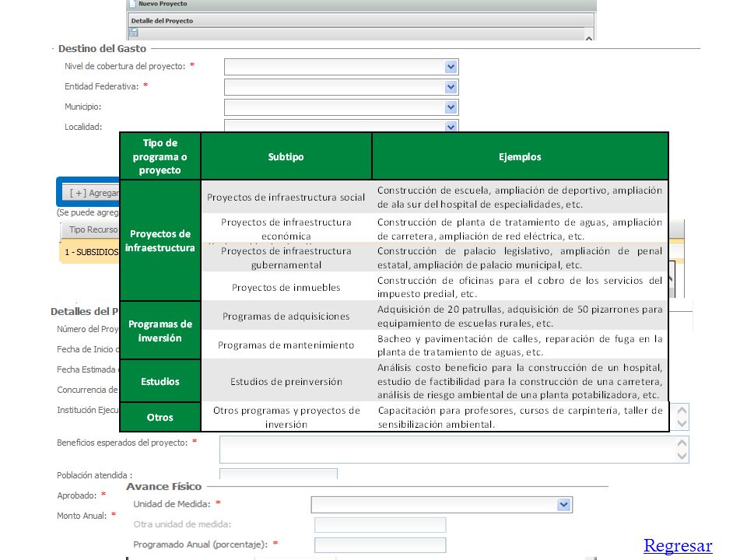Click the Regresar link

point(678,545)
